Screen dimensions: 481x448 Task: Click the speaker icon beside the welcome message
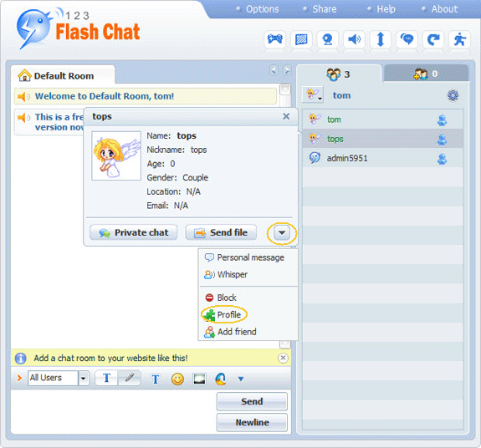23,97
